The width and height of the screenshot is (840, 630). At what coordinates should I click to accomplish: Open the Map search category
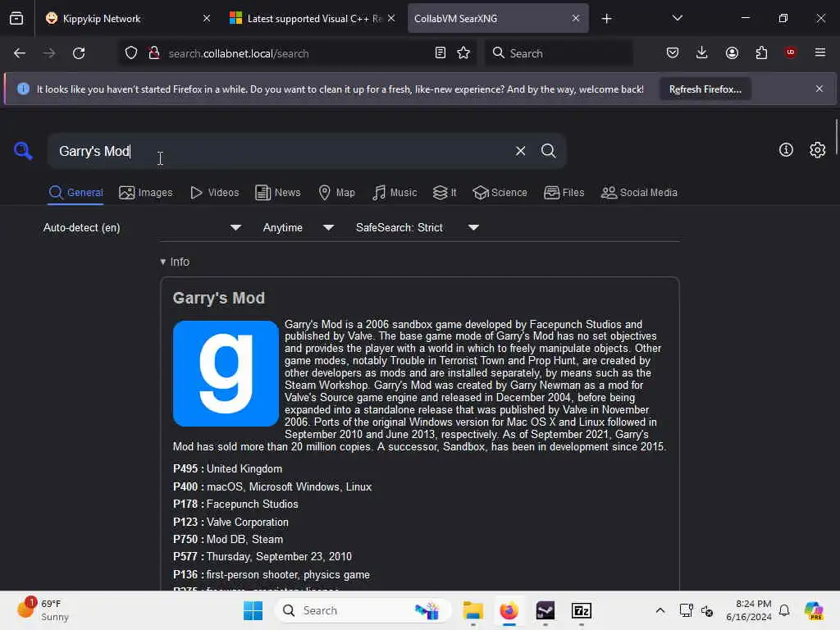[x=336, y=193]
